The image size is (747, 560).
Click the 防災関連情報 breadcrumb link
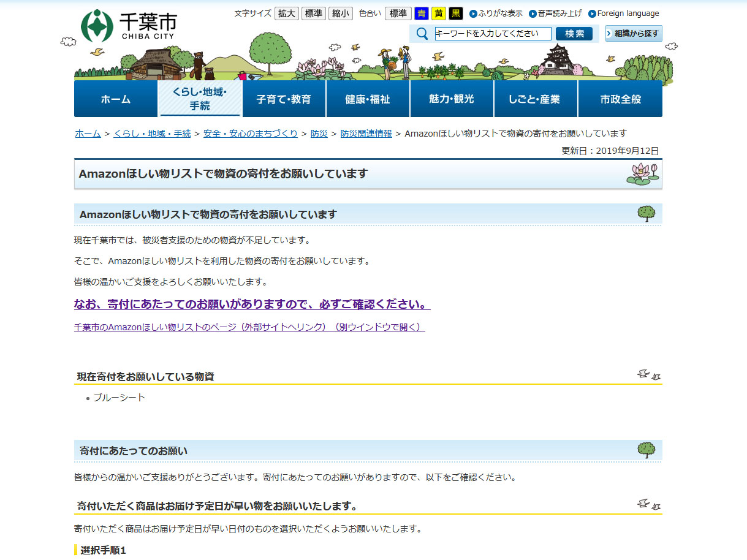tap(366, 134)
